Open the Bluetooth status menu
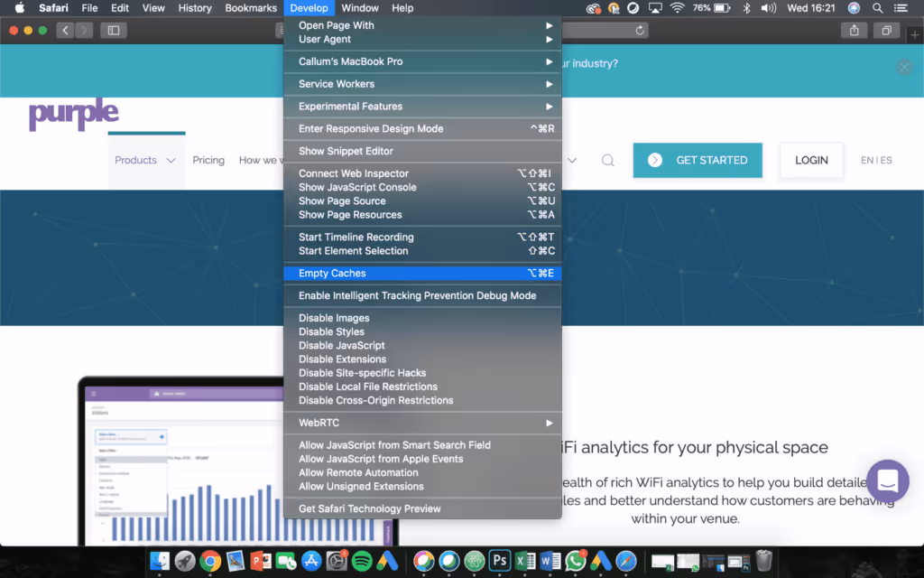This screenshot has width=924, height=578. coord(746,7)
